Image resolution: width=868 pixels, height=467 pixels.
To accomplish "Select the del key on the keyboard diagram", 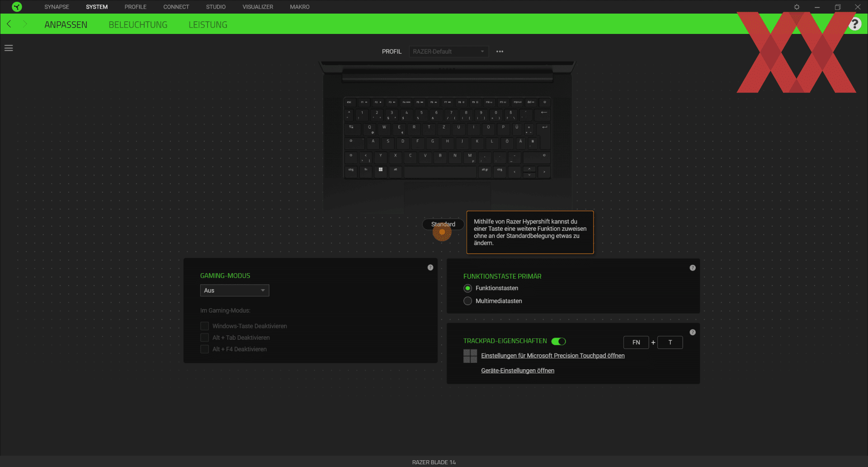I will tap(531, 102).
